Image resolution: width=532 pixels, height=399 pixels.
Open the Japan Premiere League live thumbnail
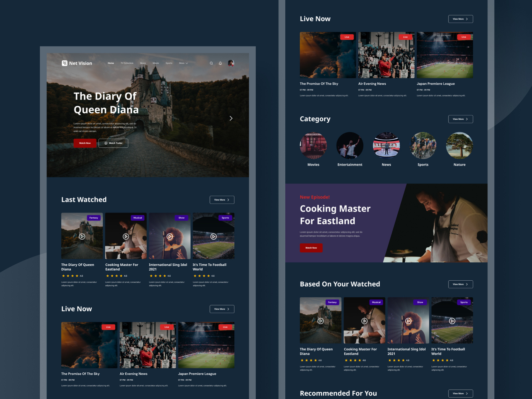pos(206,345)
